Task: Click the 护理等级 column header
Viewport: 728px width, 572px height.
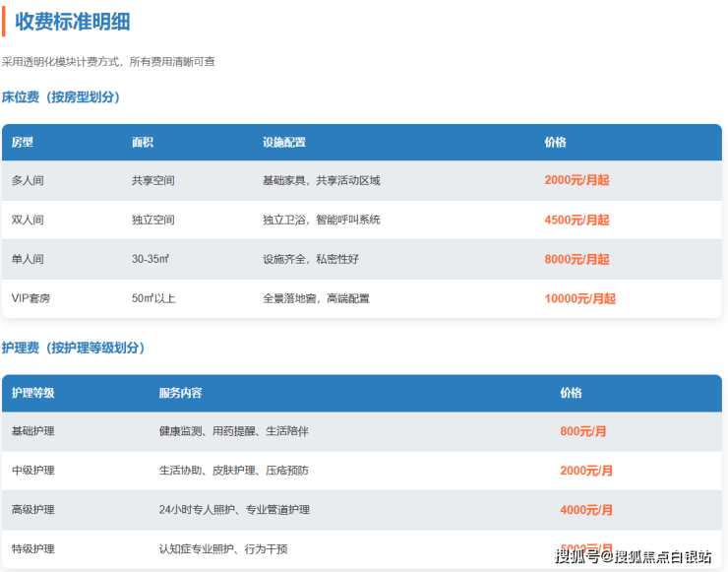Action: [x=32, y=393]
